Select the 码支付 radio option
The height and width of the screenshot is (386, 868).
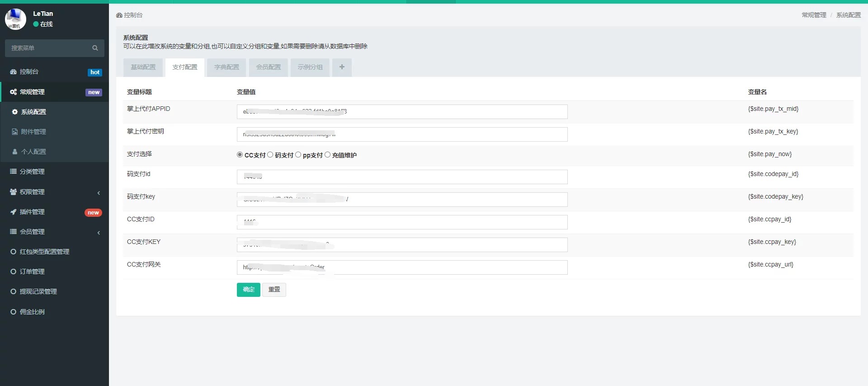tap(270, 155)
